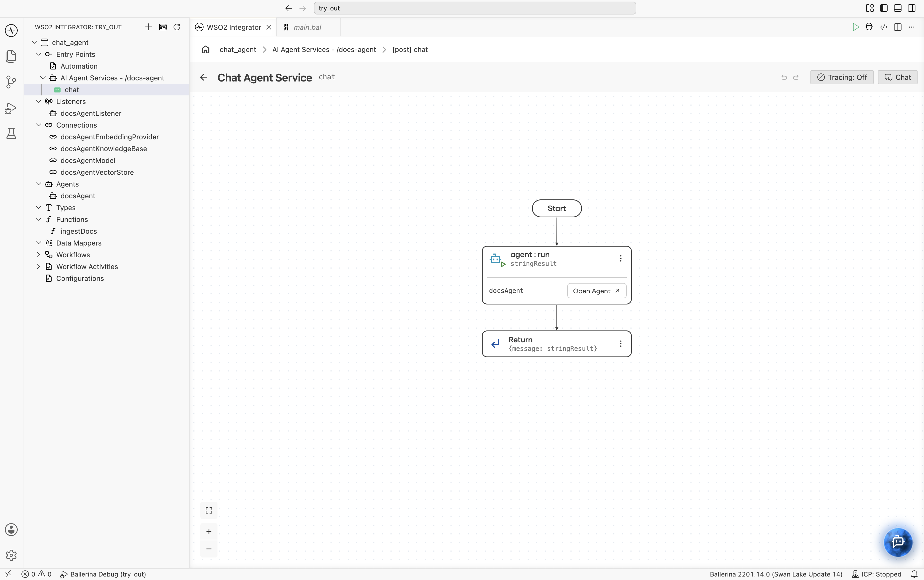
Task: Click the Start node
Action: coord(557,208)
